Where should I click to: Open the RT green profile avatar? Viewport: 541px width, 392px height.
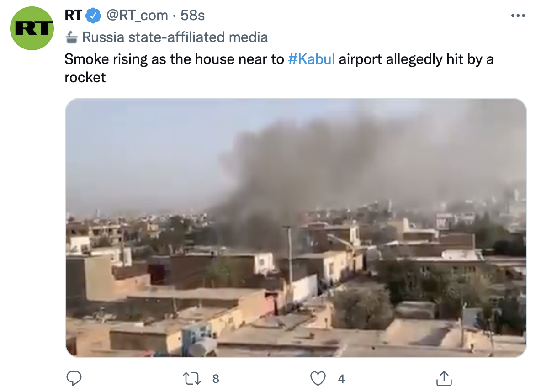pyautogui.click(x=32, y=28)
